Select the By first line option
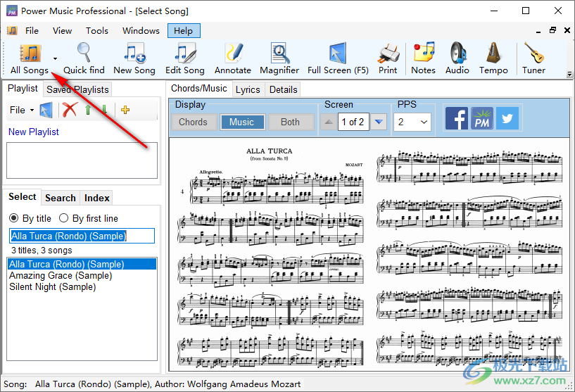The height and width of the screenshot is (392, 575). tap(63, 218)
